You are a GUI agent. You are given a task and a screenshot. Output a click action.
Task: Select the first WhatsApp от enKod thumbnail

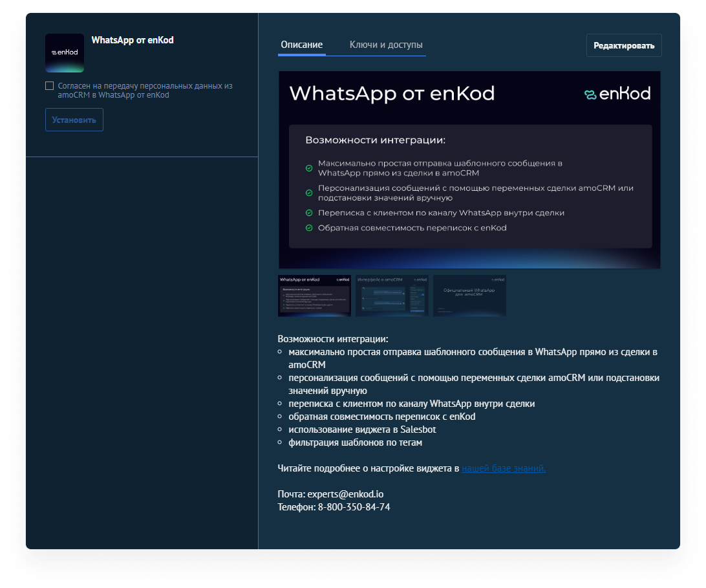[314, 296]
